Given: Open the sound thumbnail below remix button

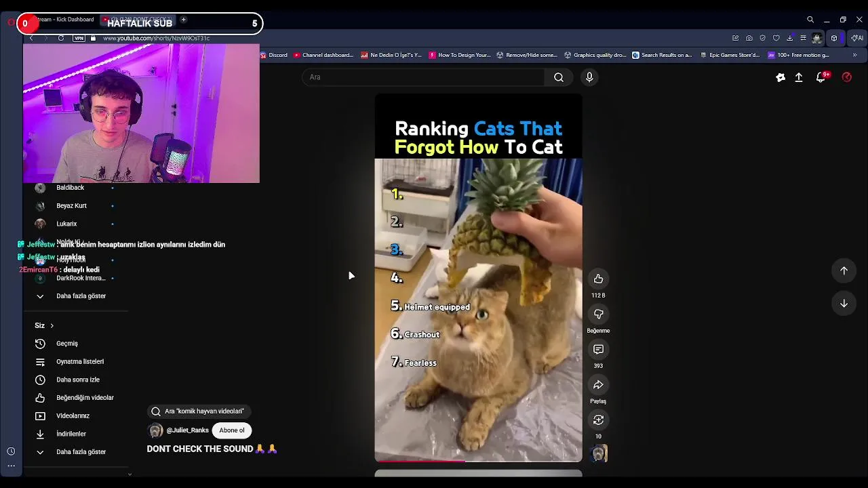Looking at the screenshot, I should 599,453.
